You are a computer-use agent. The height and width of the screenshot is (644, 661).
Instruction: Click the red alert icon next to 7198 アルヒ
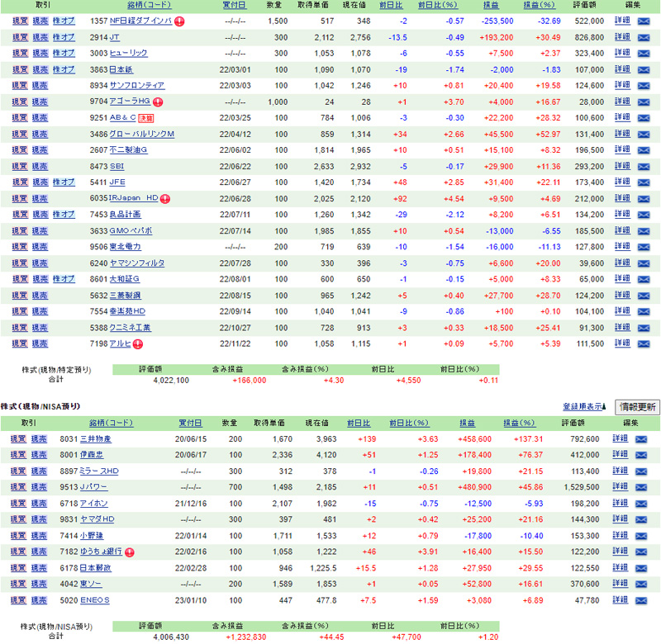pyautogui.click(x=138, y=344)
